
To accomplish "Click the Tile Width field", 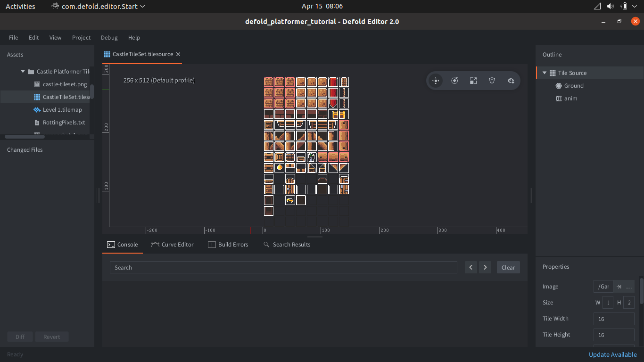I will [x=614, y=319].
